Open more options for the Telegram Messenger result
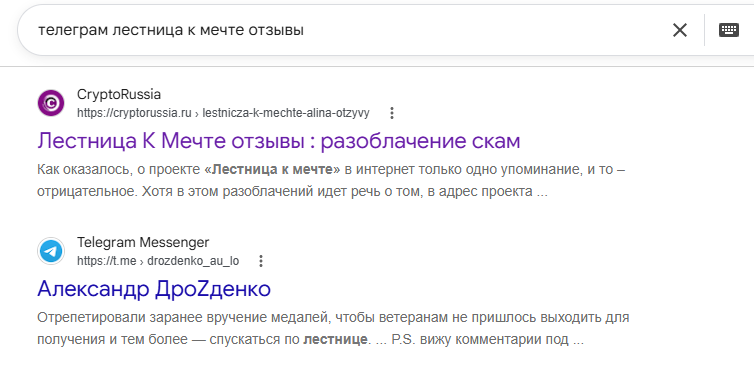Image resolution: width=754 pixels, height=375 pixels. (261, 261)
